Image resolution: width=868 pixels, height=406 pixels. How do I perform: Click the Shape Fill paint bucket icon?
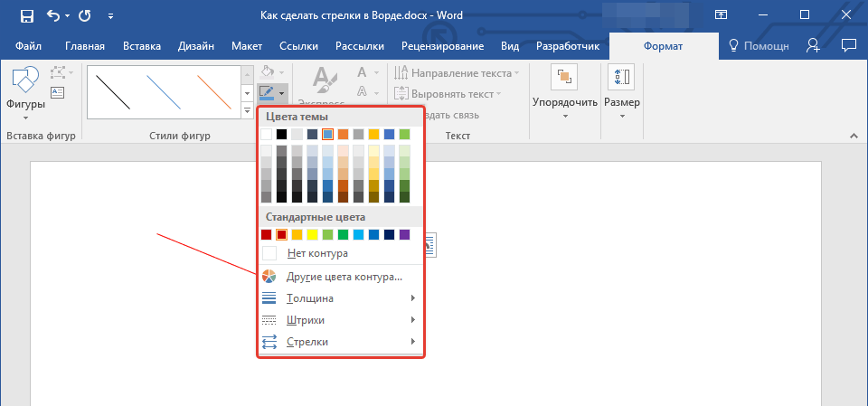(x=266, y=71)
